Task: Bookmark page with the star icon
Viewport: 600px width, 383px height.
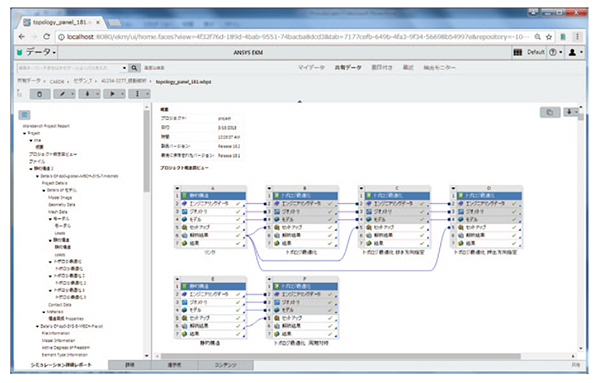Action: (549, 37)
